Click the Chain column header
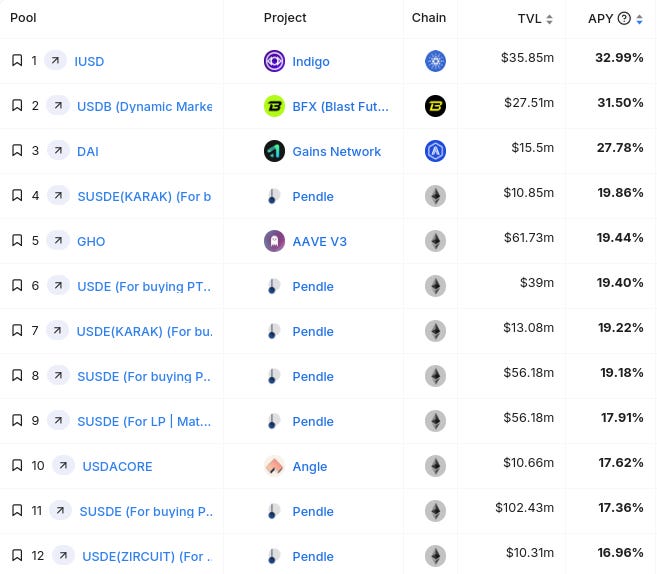The image size is (657, 574). point(429,18)
